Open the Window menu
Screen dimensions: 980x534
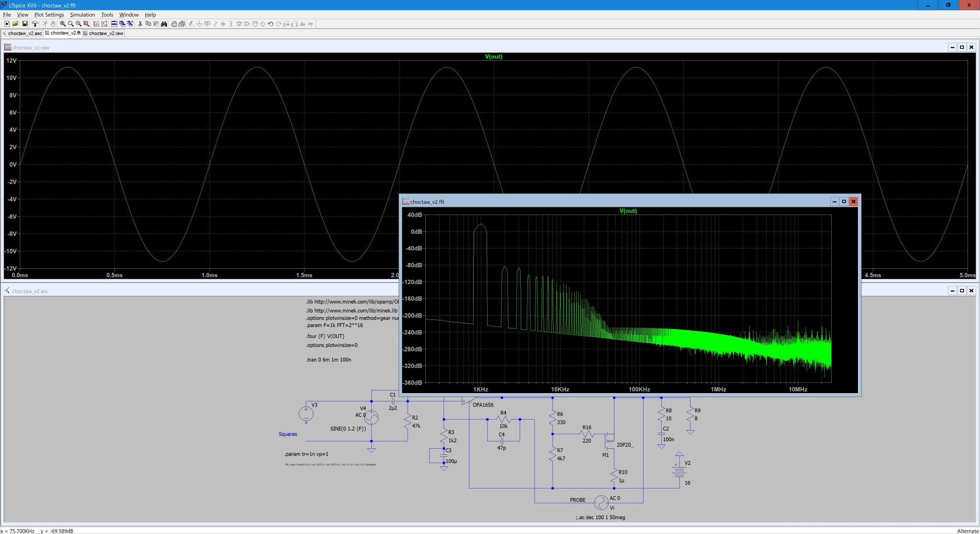tap(129, 15)
